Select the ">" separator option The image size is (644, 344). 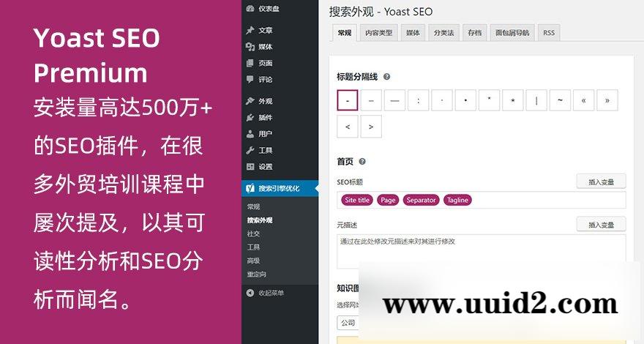pos(371,127)
